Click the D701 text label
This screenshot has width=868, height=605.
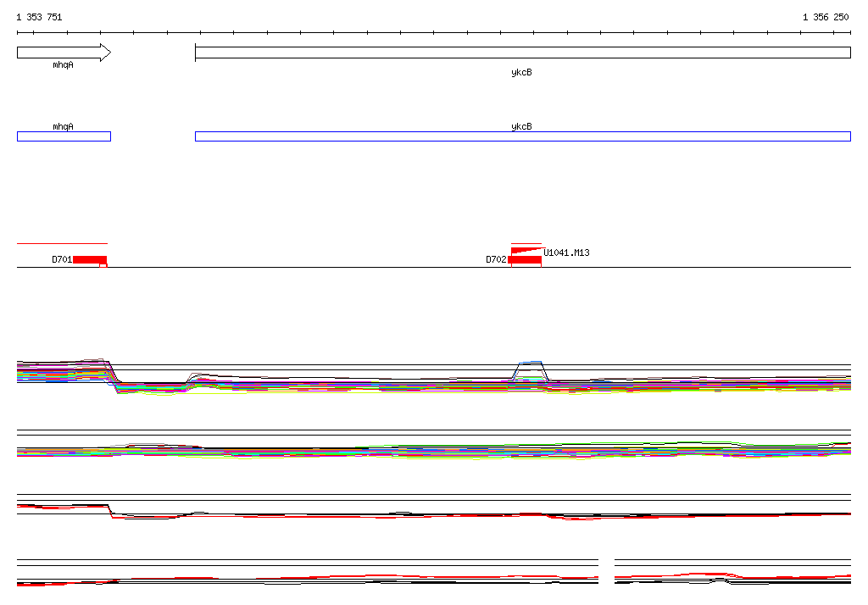(x=62, y=259)
